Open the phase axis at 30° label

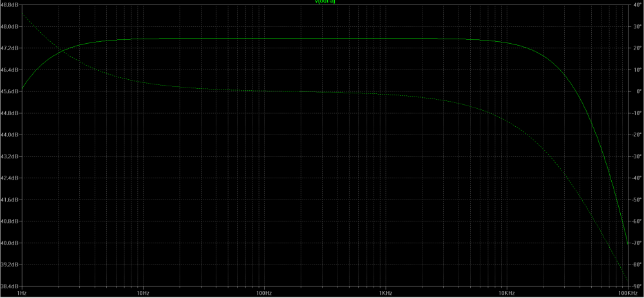click(636, 26)
